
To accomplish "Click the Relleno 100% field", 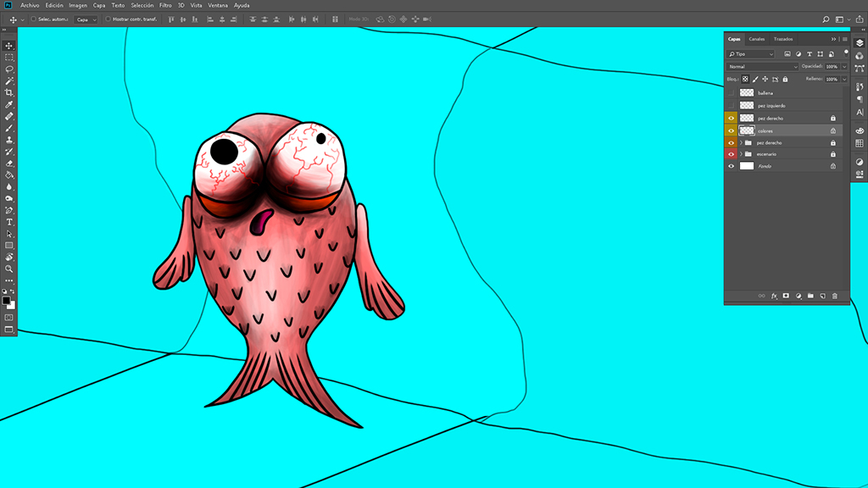I will point(832,79).
